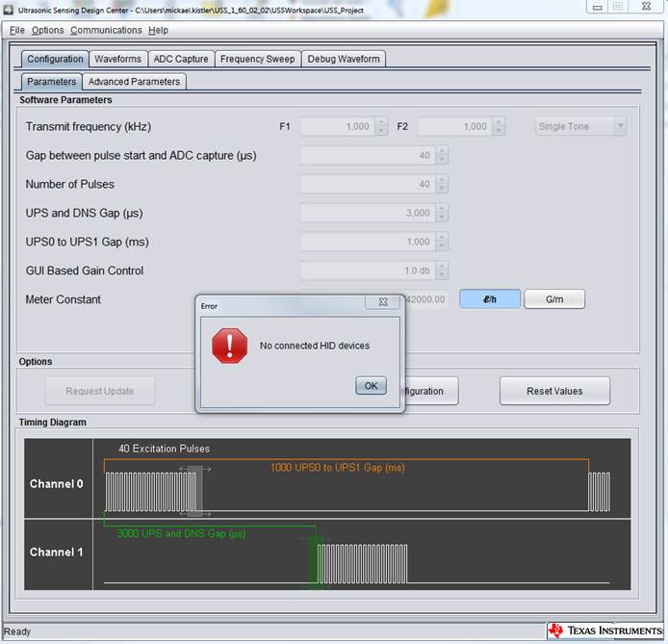Click the No connected HID devices message
The image size is (668, 644).
tap(315, 346)
